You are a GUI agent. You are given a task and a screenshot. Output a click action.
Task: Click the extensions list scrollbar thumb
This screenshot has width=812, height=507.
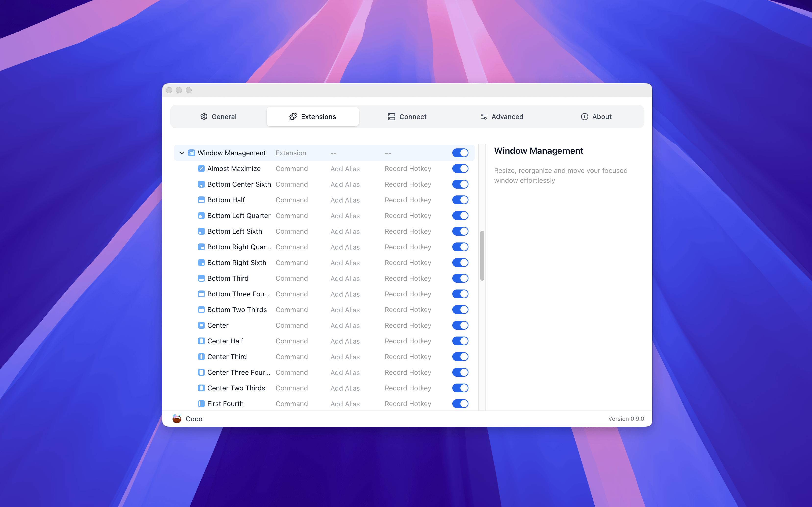click(x=482, y=255)
